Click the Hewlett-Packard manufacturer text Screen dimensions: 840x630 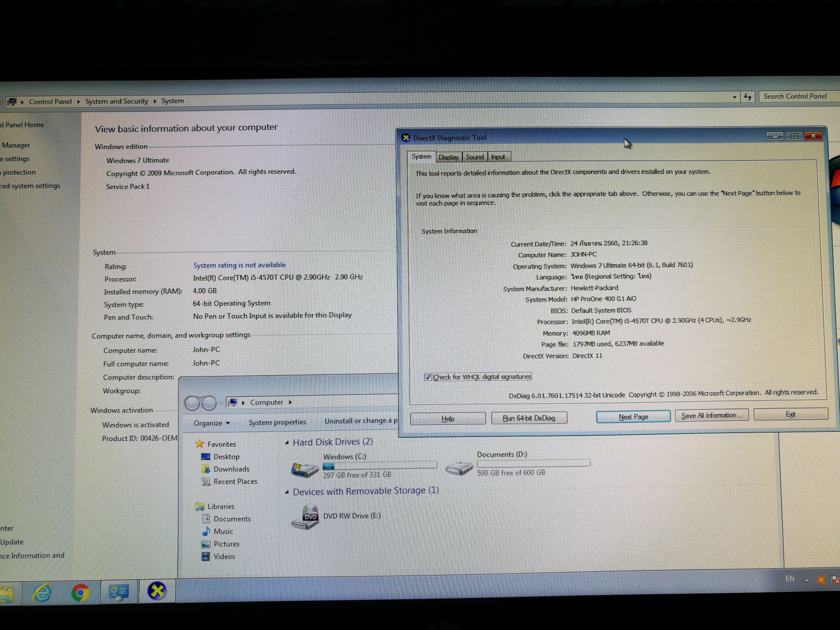click(x=594, y=288)
